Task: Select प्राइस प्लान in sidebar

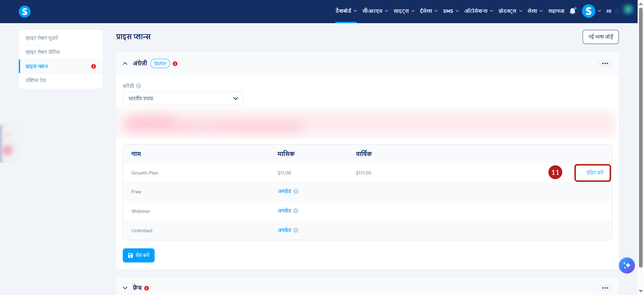Action: 61,66
